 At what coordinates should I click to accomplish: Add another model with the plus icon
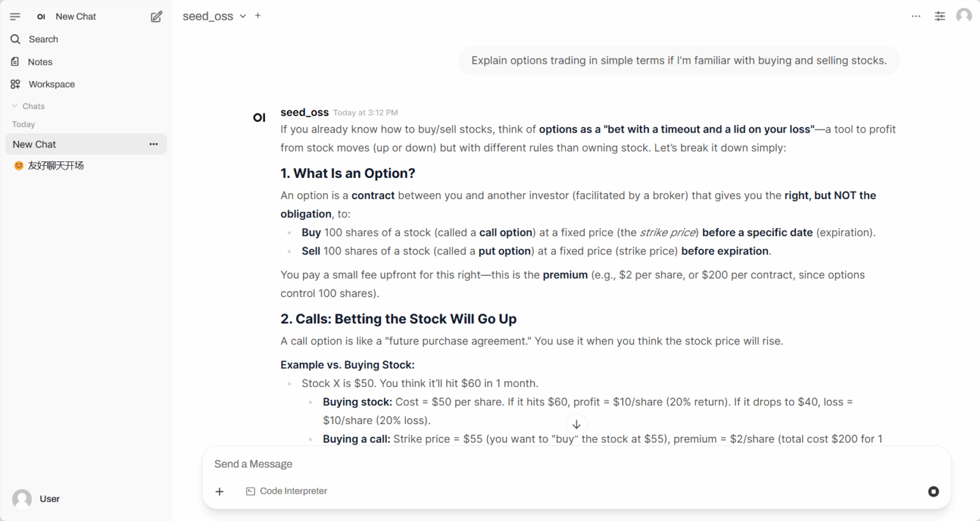click(x=258, y=16)
